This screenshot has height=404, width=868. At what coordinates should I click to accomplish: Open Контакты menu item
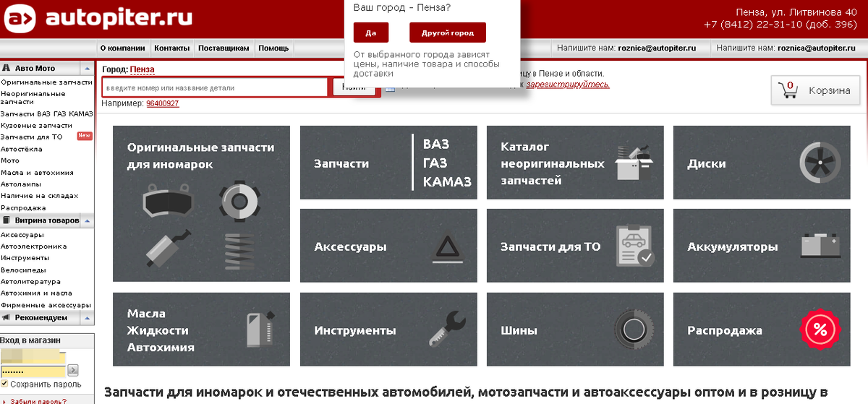(x=172, y=48)
